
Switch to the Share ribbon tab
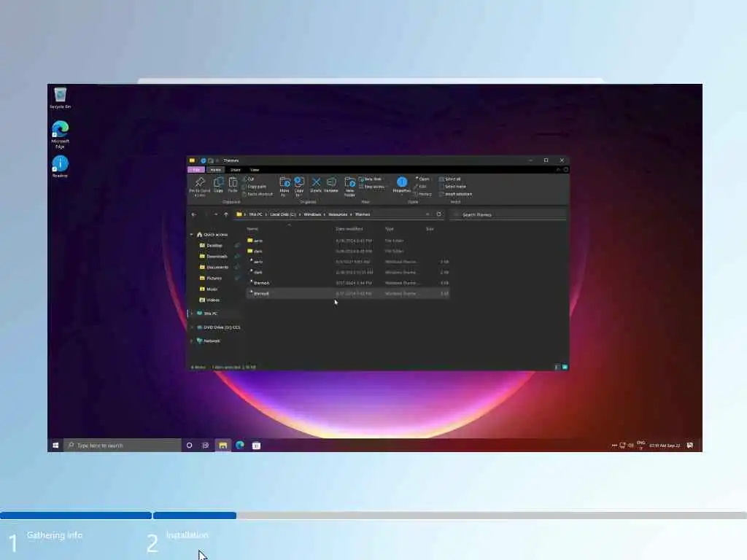click(236, 169)
